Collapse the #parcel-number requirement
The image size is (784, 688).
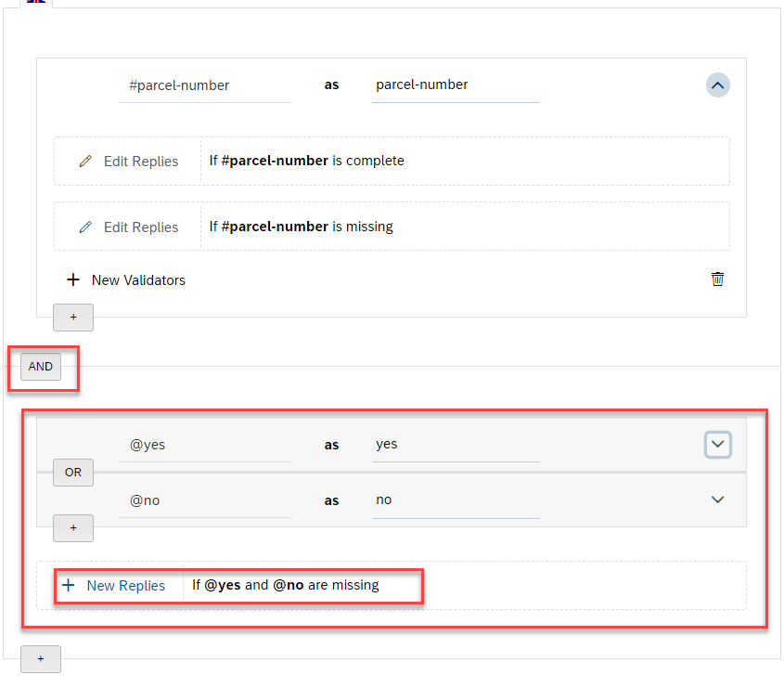tap(717, 85)
